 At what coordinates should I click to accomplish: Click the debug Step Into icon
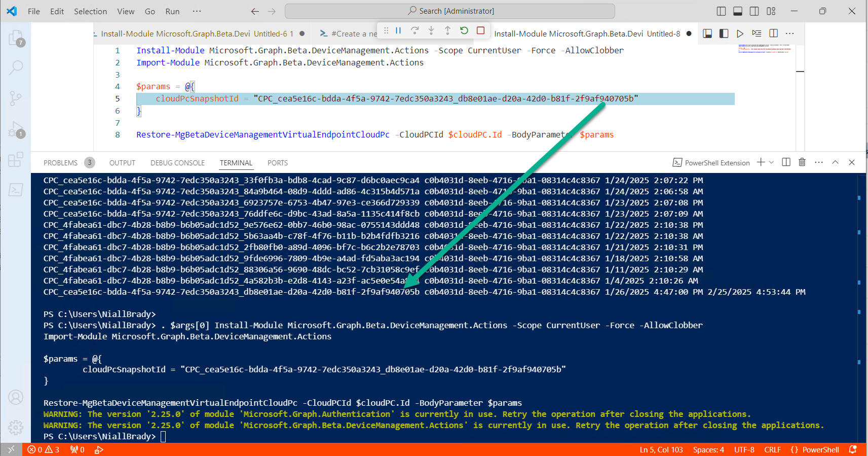click(431, 30)
